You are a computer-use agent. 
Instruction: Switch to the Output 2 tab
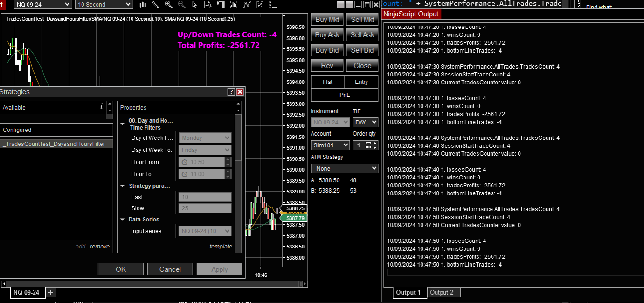point(443,292)
